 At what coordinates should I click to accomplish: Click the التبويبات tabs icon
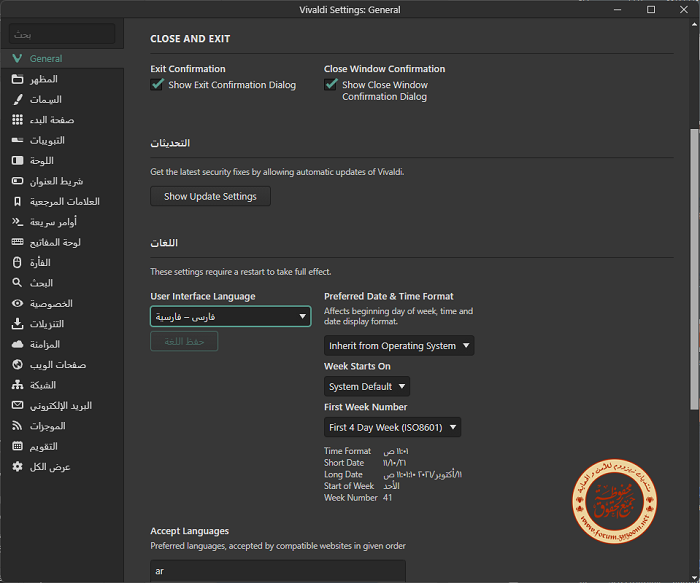pos(17,140)
